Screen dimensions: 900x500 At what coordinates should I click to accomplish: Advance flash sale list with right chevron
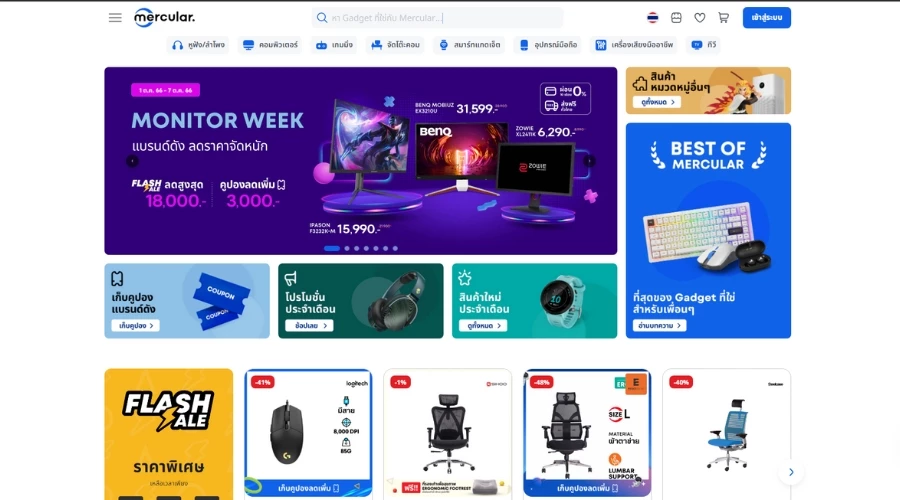point(791,472)
